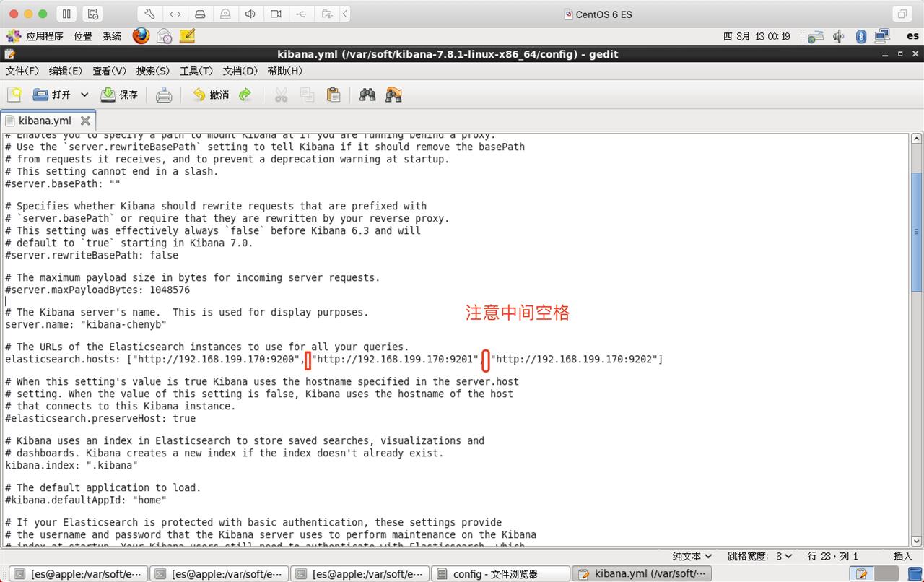
Task: Redo with the green arrow icon
Action: [x=245, y=95]
